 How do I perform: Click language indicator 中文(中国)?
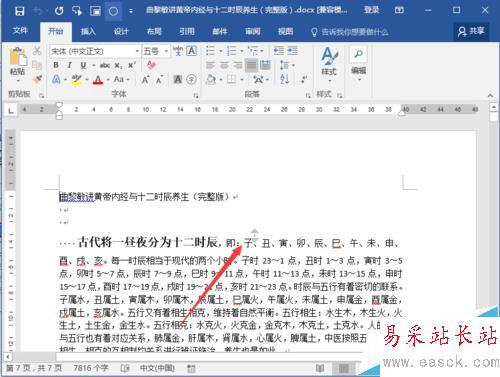click(157, 368)
